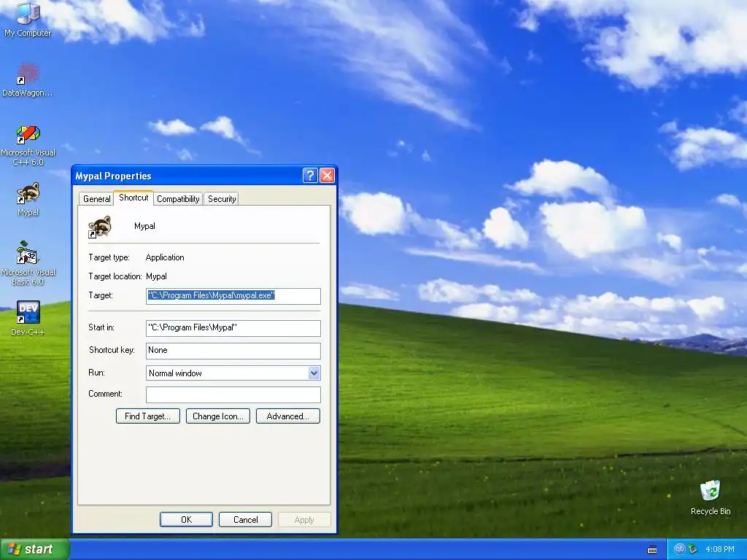The height and width of the screenshot is (560, 747).
Task: Click the second system tray icon
Action: pos(693,549)
